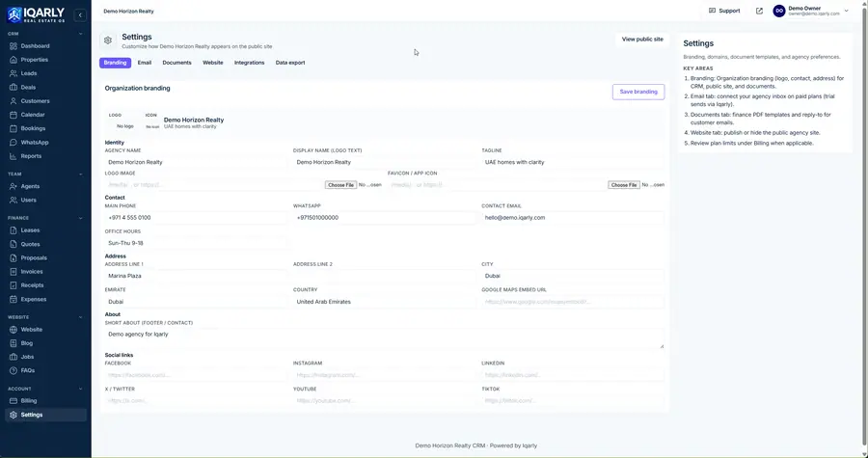Choose File for favicon / app icon
868x458 pixels.
pyautogui.click(x=623, y=185)
